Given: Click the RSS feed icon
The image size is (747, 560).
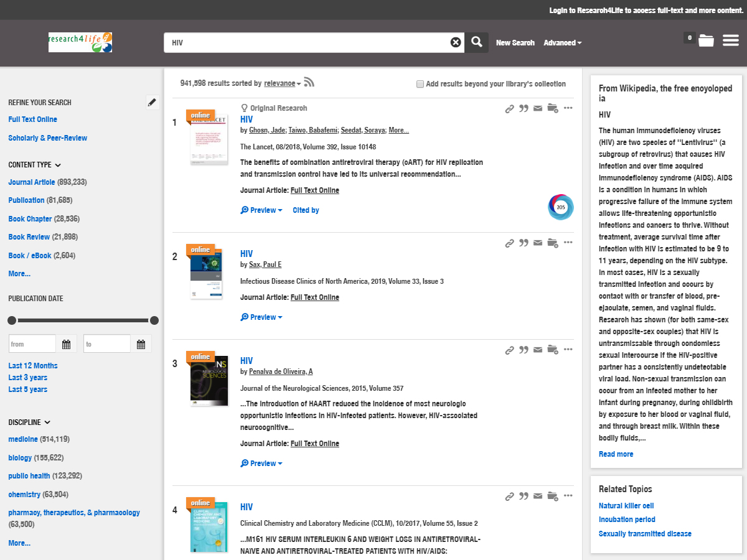Looking at the screenshot, I should point(309,83).
